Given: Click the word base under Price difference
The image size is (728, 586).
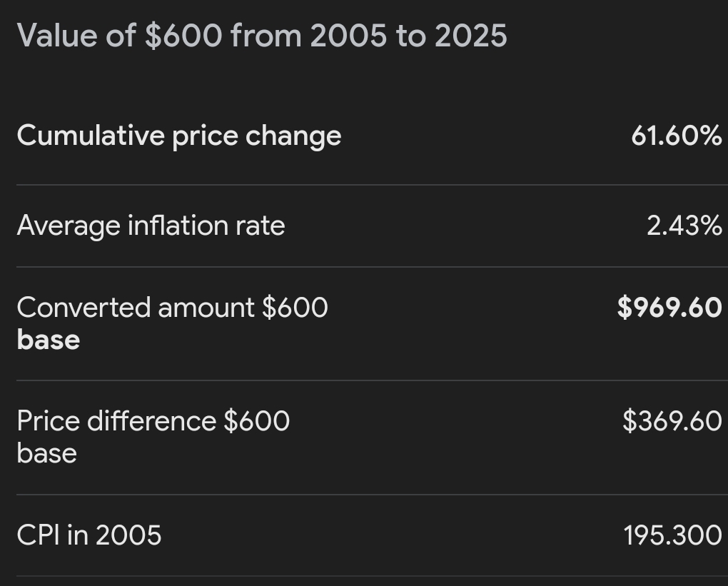Looking at the screenshot, I should pos(46,453).
